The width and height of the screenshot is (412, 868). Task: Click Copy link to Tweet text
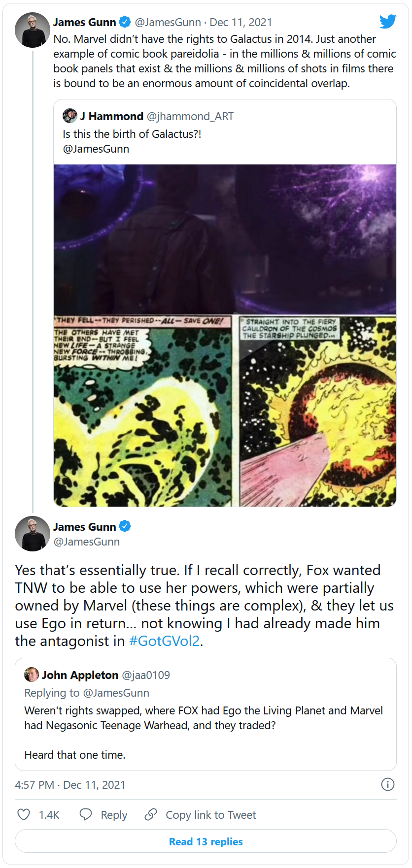pyautogui.click(x=211, y=815)
